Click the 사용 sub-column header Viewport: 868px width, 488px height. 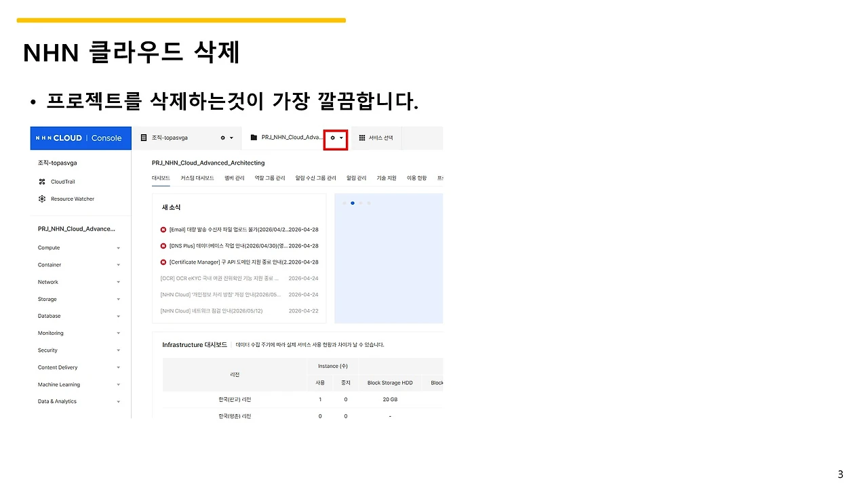[x=320, y=383]
